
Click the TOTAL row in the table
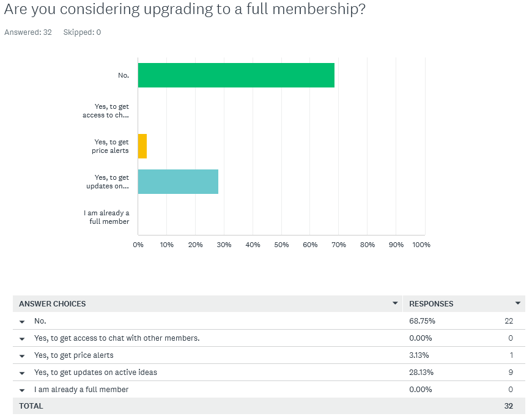coord(31,406)
